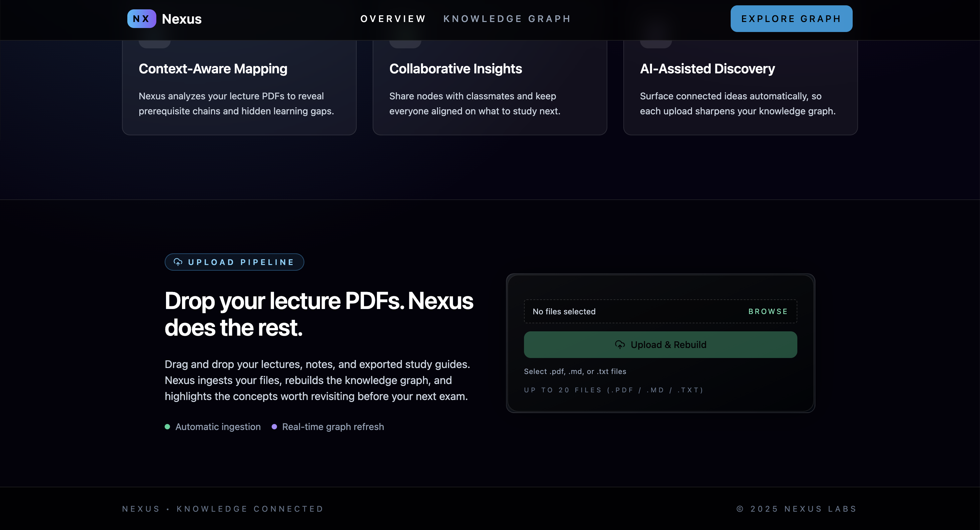980x530 pixels.
Task: Click green dot beside Automatic ingestion
Action: point(167,427)
